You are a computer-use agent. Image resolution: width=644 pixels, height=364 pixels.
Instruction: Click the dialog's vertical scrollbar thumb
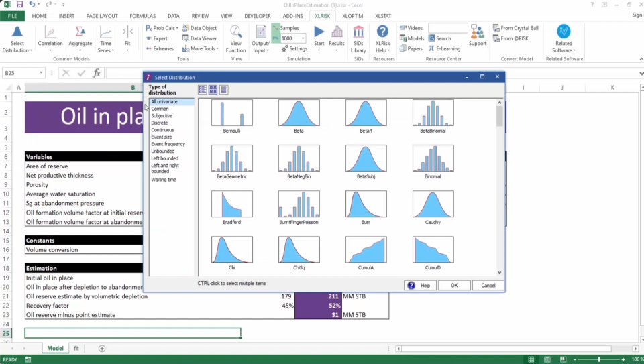499,116
